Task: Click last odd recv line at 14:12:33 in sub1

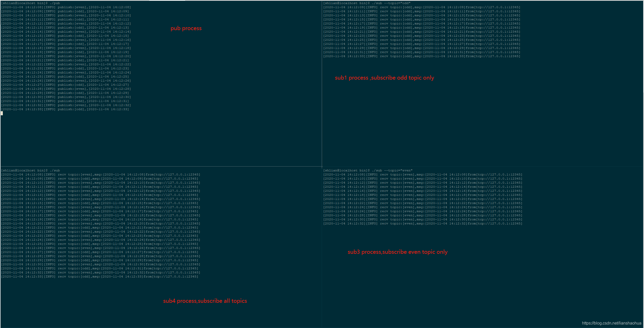Action: pos(422,56)
